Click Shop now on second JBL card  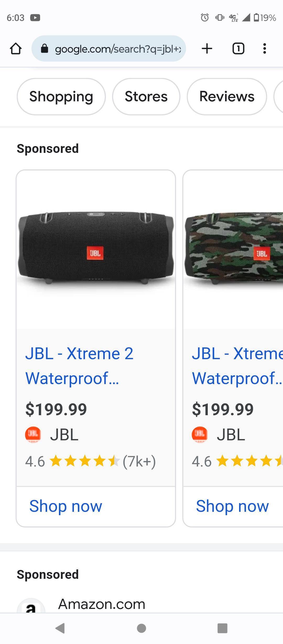[232, 506]
